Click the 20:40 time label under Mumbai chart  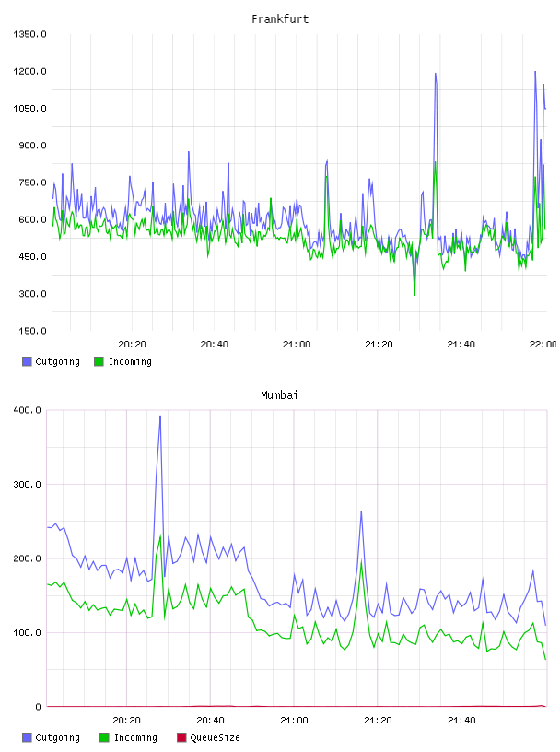211,721
